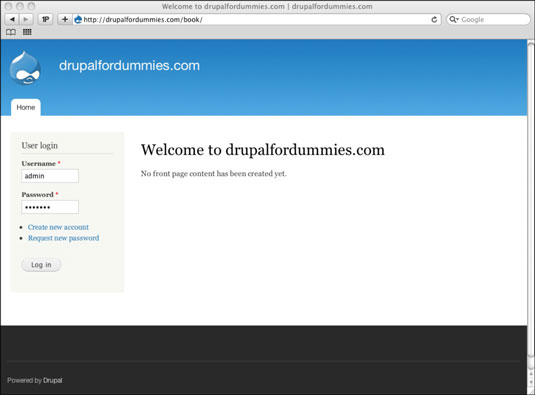
Task: Click into the Password field
Action: (x=50, y=207)
